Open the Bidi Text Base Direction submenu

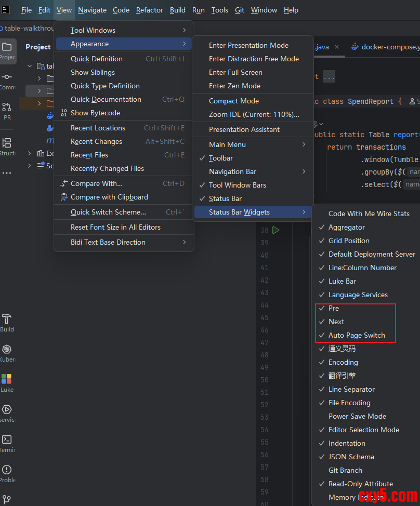coord(124,242)
